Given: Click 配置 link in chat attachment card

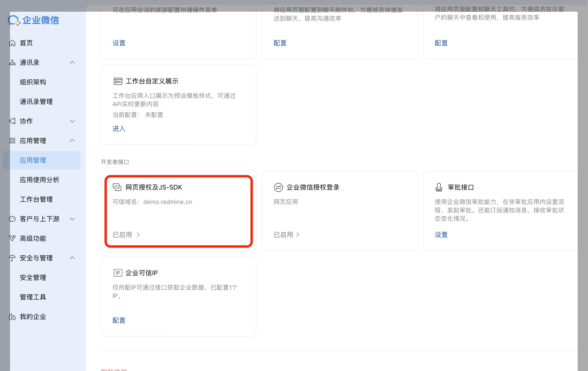Looking at the screenshot, I should (x=280, y=43).
